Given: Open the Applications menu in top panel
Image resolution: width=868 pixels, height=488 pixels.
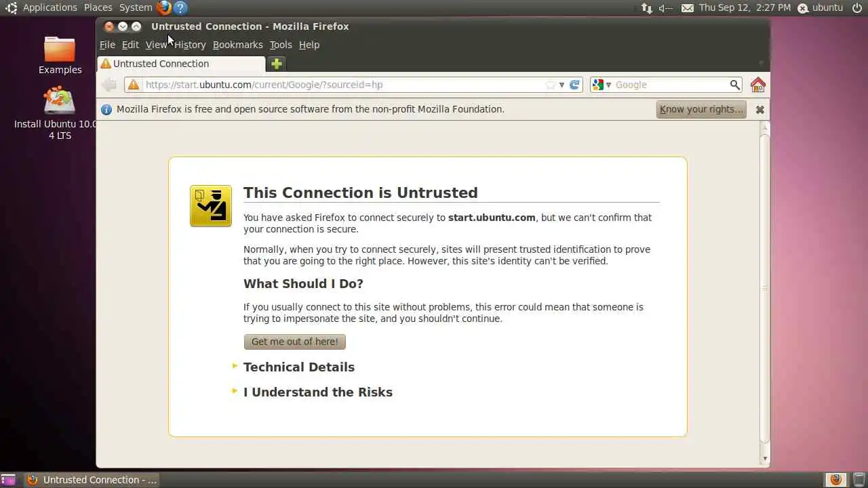Looking at the screenshot, I should coord(50,7).
